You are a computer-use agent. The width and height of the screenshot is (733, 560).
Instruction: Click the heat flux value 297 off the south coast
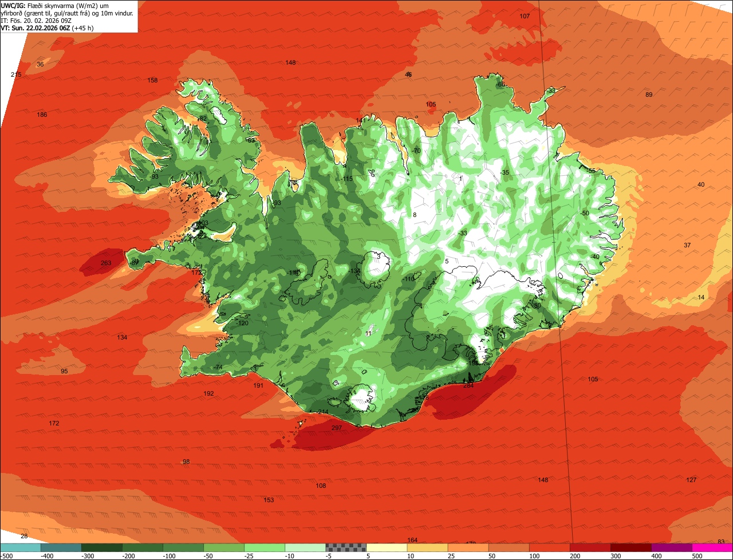click(337, 428)
